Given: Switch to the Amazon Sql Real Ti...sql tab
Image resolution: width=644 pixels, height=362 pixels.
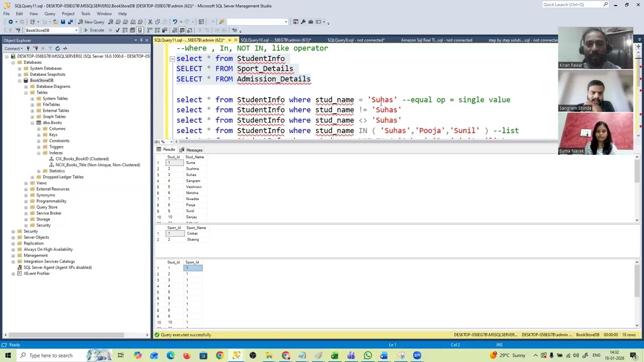Looking at the screenshot, I should point(436,40).
